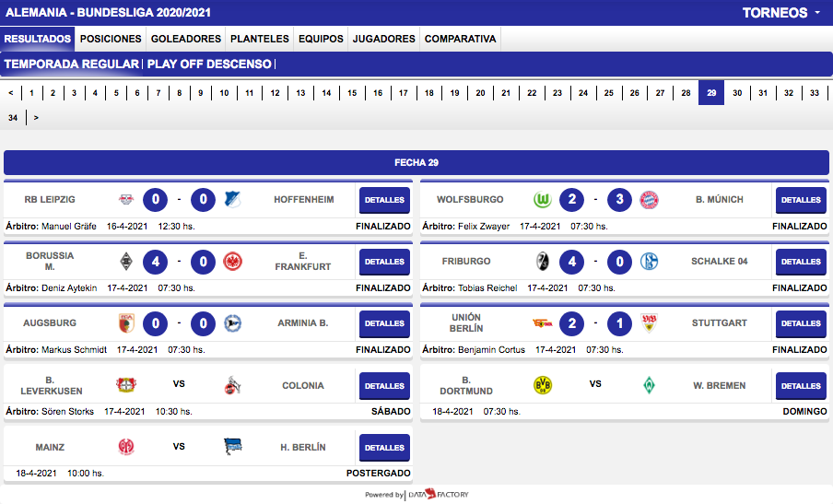Click the Colonia goat crest
833x504 pixels.
pyautogui.click(x=232, y=385)
